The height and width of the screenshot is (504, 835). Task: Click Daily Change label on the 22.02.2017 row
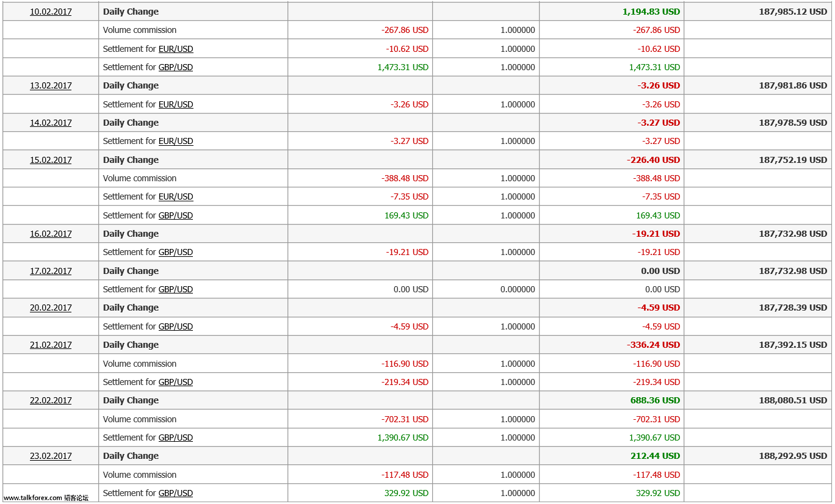(x=131, y=400)
